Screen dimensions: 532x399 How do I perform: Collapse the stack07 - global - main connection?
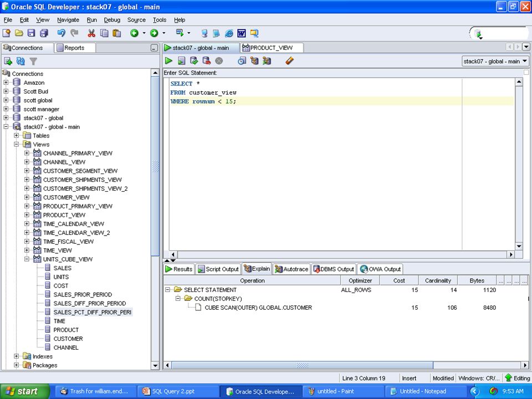pos(6,126)
